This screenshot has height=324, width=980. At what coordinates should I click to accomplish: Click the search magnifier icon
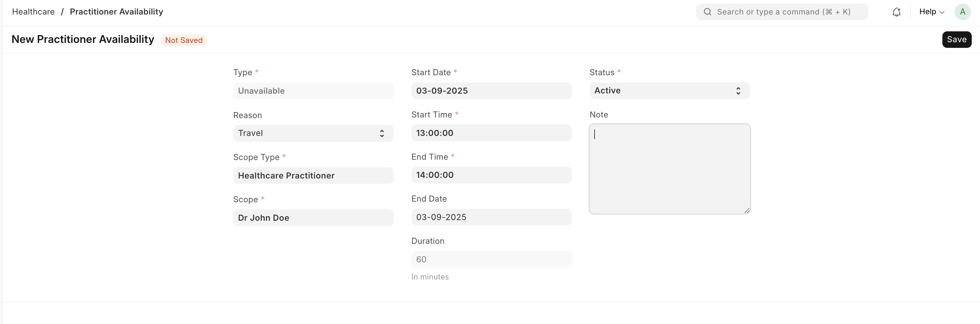tap(707, 12)
